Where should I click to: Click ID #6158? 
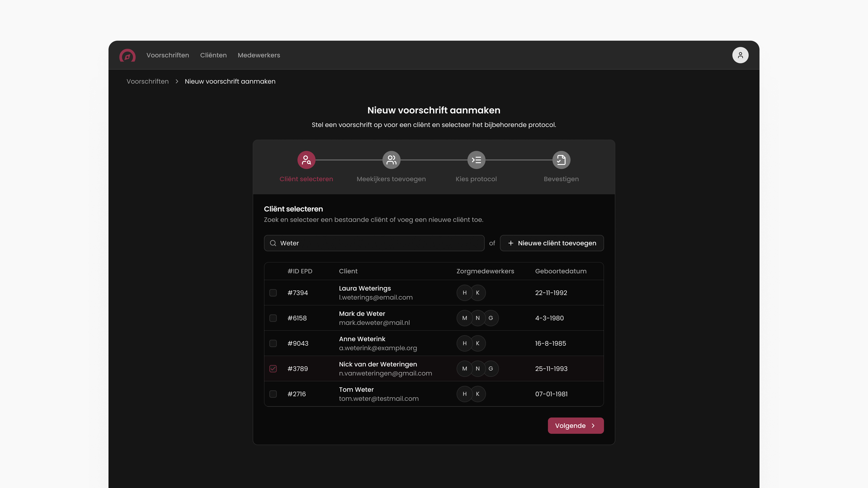coord(297,318)
